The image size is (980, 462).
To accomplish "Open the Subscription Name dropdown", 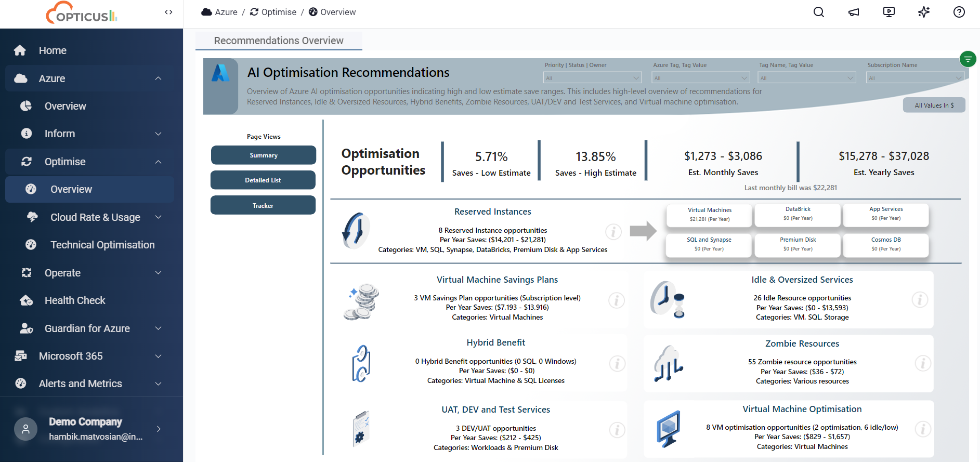I will [915, 78].
